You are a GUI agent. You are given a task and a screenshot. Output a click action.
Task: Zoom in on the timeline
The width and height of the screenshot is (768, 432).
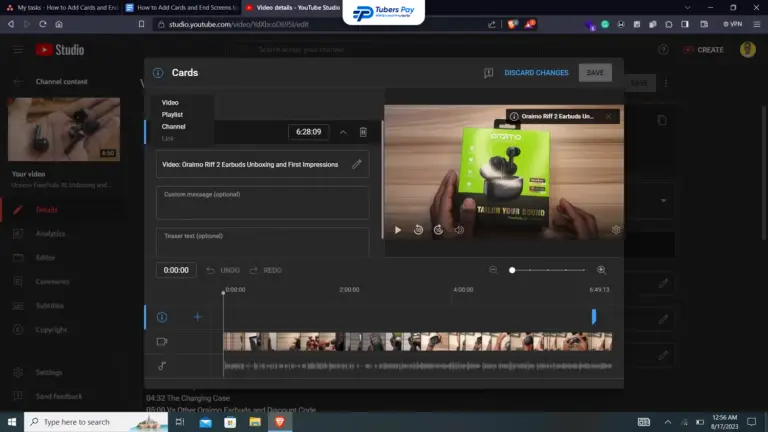click(x=601, y=270)
